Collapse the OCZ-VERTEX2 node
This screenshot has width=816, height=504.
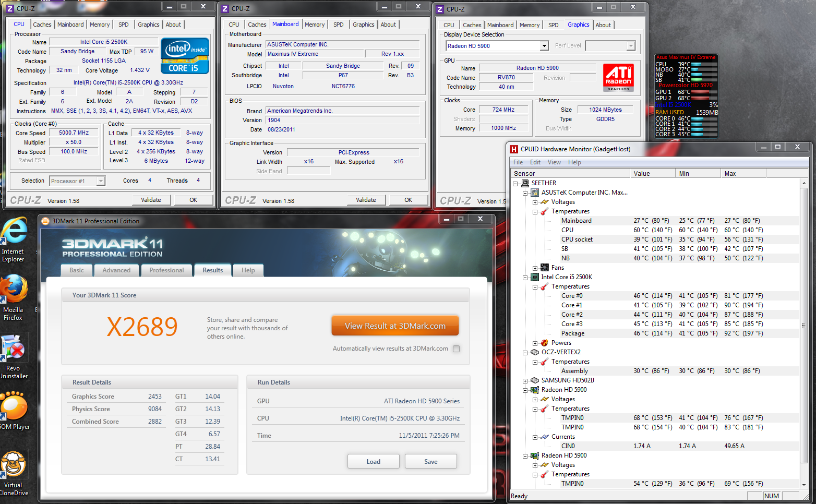pos(525,352)
